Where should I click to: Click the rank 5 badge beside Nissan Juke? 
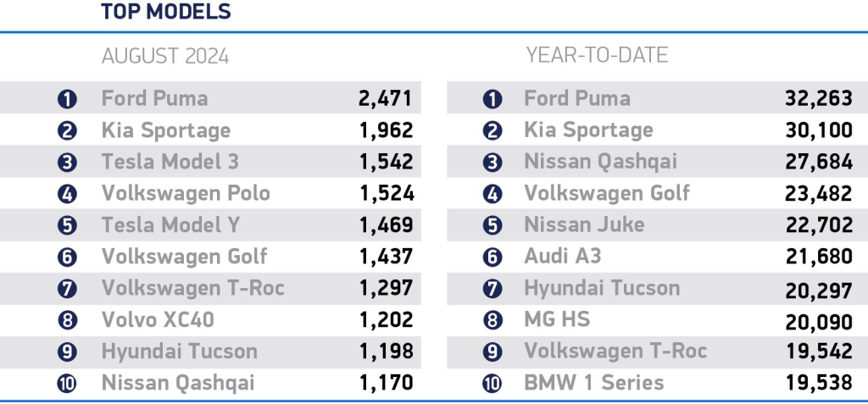pyautogui.click(x=492, y=225)
